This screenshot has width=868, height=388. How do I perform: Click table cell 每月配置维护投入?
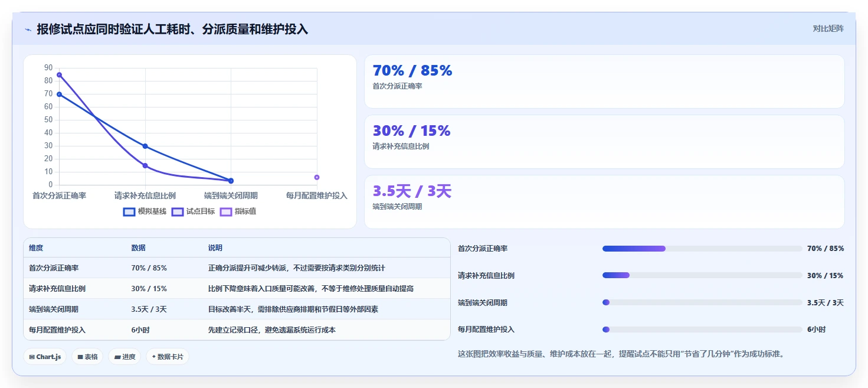click(57, 330)
